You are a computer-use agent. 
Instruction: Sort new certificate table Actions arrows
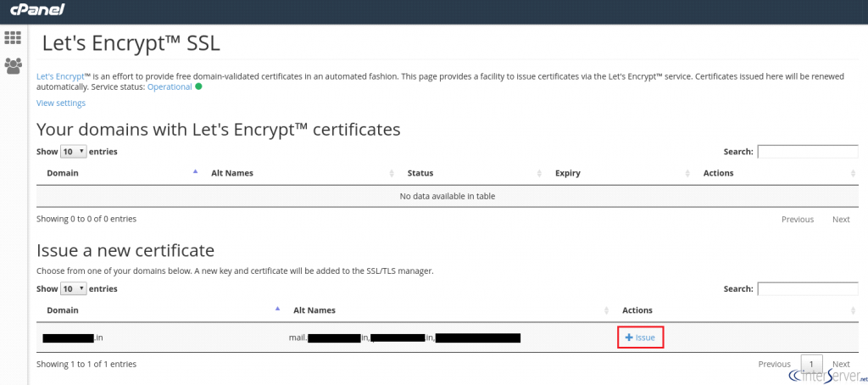pyautogui.click(x=853, y=310)
